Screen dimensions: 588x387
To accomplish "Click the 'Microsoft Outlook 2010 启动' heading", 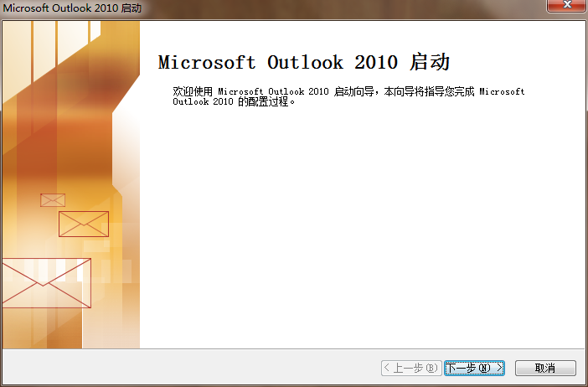I will pyautogui.click(x=304, y=62).
